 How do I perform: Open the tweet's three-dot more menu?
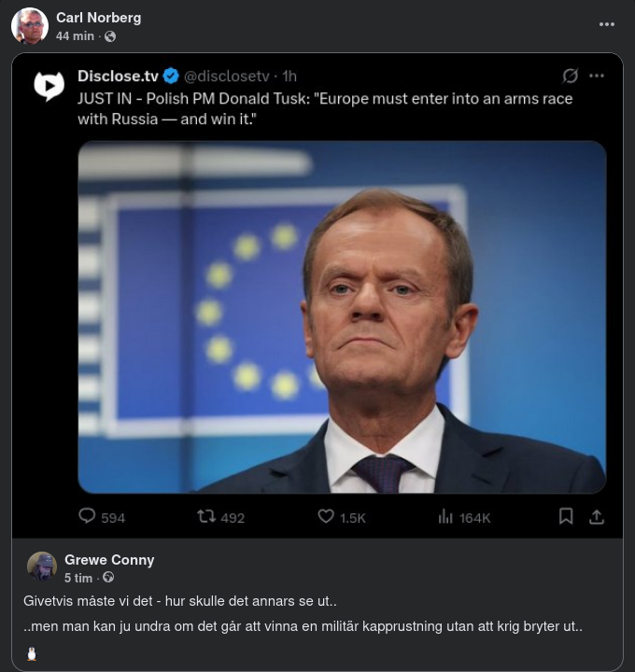597,76
